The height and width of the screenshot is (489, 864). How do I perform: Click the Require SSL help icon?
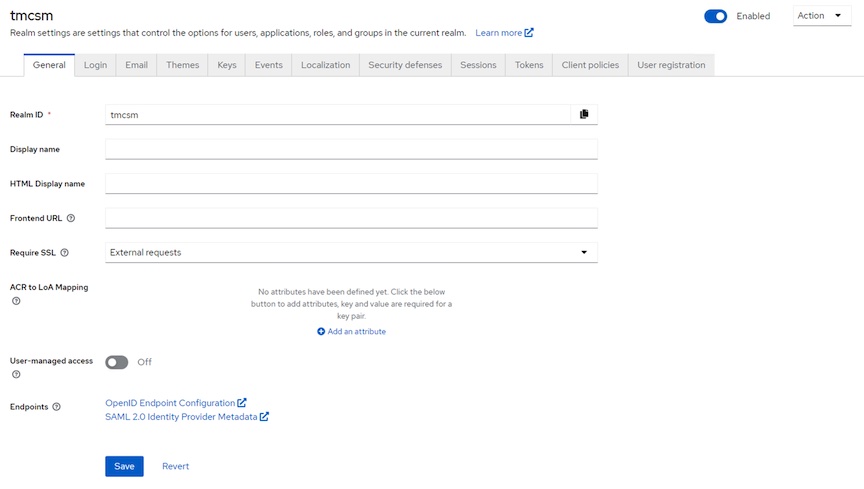[x=65, y=253]
